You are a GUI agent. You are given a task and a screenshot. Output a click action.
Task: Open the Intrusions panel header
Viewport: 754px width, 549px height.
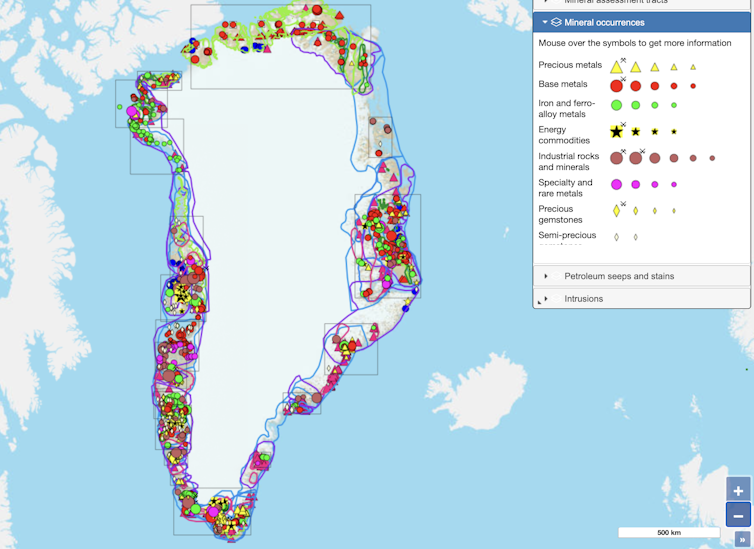(583, 299)
